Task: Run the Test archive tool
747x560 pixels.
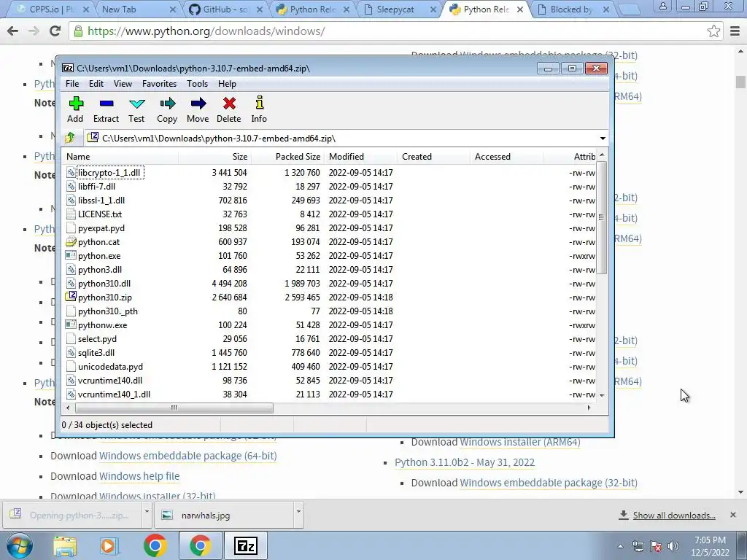Action: coord(136,104)
